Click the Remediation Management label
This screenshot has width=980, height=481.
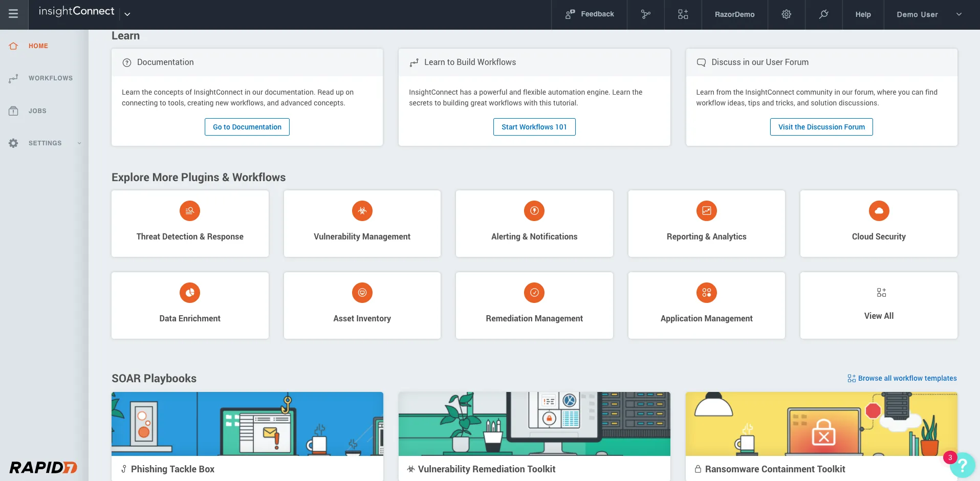[534, 318]
